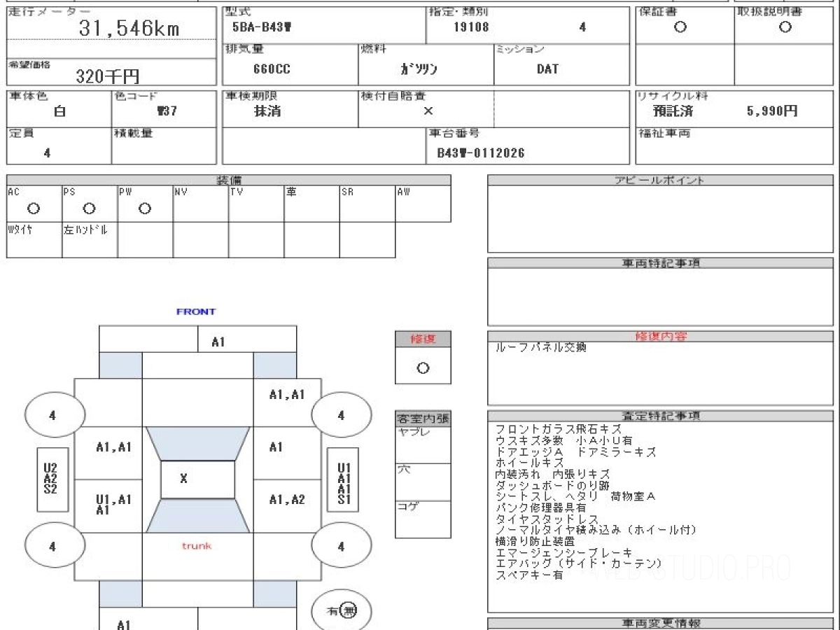This screenshot has height=630, width=840.
Task: Click the circle mark under 修復
Action: 423,368
